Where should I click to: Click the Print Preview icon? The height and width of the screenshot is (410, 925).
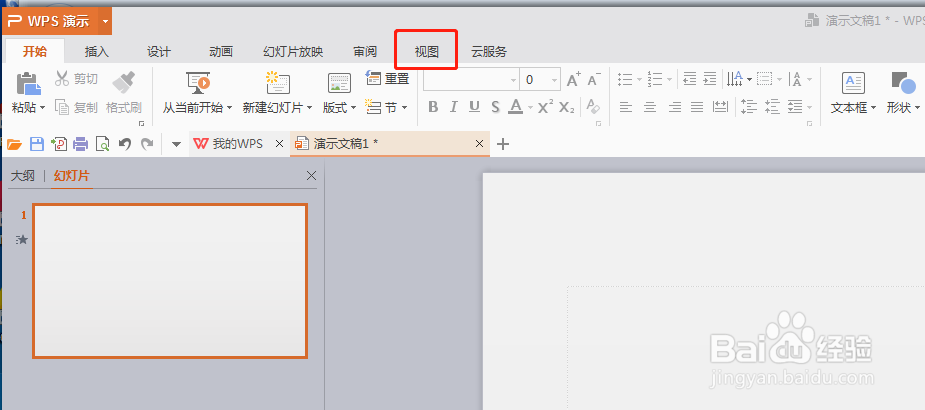pyautogui.click(x=103, y=144)
